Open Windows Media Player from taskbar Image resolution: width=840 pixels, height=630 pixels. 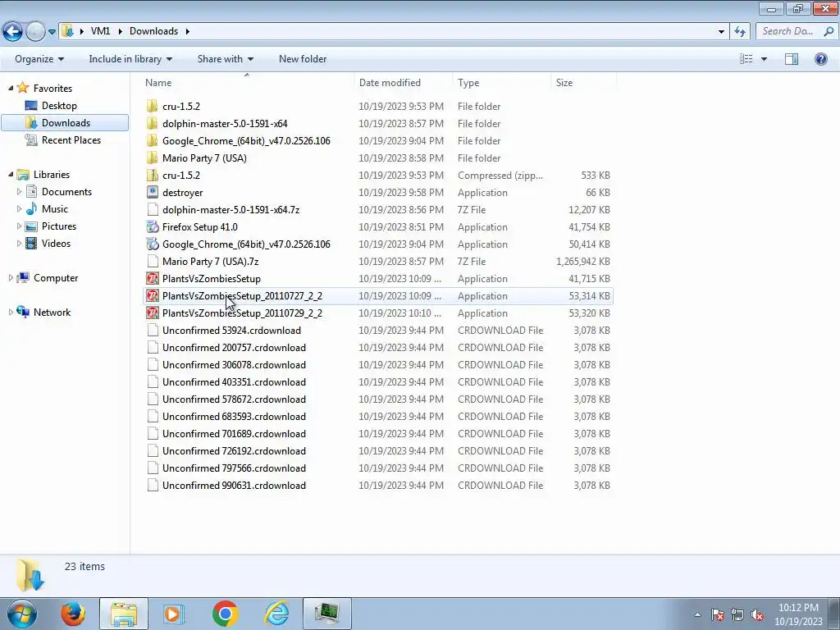(173, 614)
